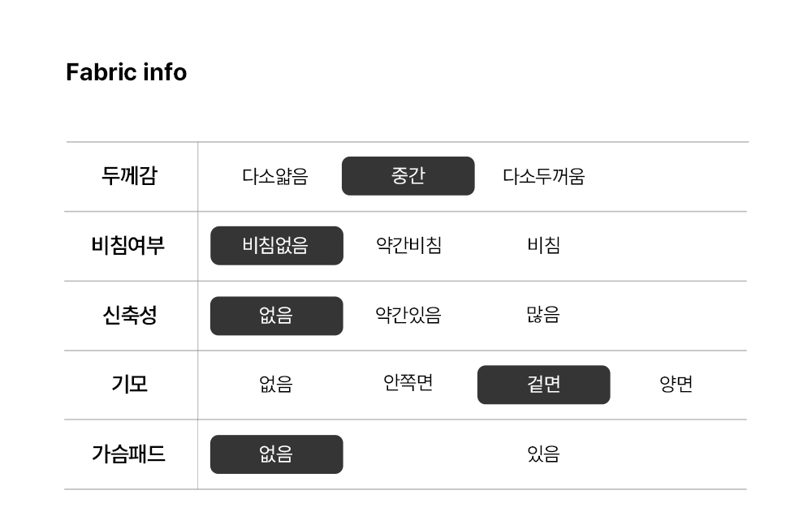The width and height of the screenshot is (812, 512).
Task: Click the 두께감 row label
Action: [130, 176]
